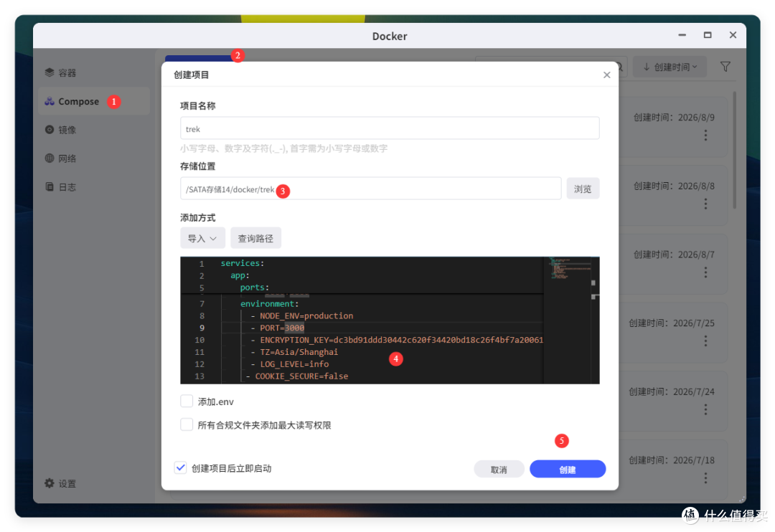Enable the 添加.env checkbox
775x532 pixels.
(187, 401)
